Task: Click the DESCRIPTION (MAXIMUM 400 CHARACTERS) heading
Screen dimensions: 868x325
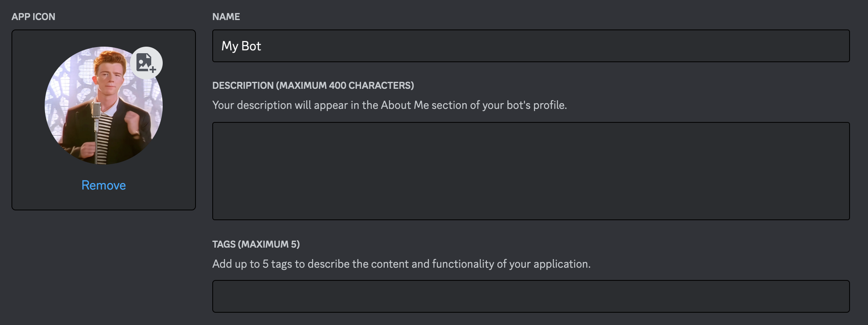Action: click(313, 86)
